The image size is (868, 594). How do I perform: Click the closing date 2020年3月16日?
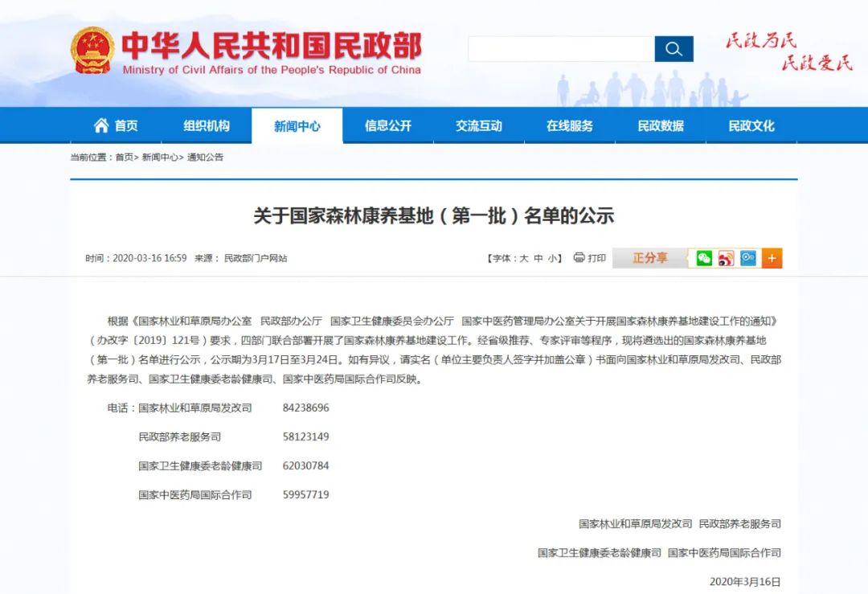(x=745, y=582)
